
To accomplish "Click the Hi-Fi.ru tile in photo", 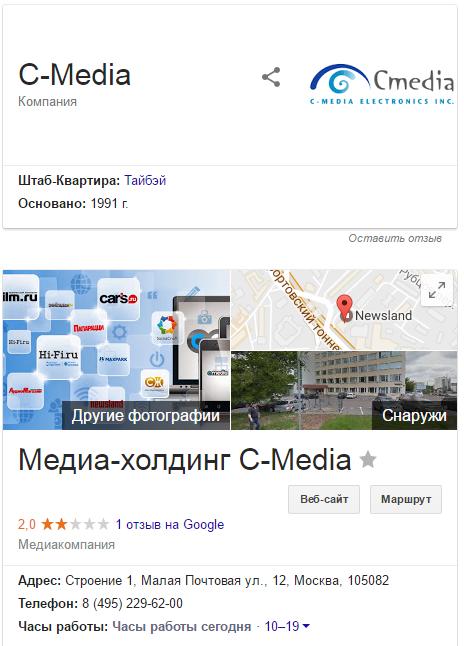I will pyautogui.click(x=59, y=357).
